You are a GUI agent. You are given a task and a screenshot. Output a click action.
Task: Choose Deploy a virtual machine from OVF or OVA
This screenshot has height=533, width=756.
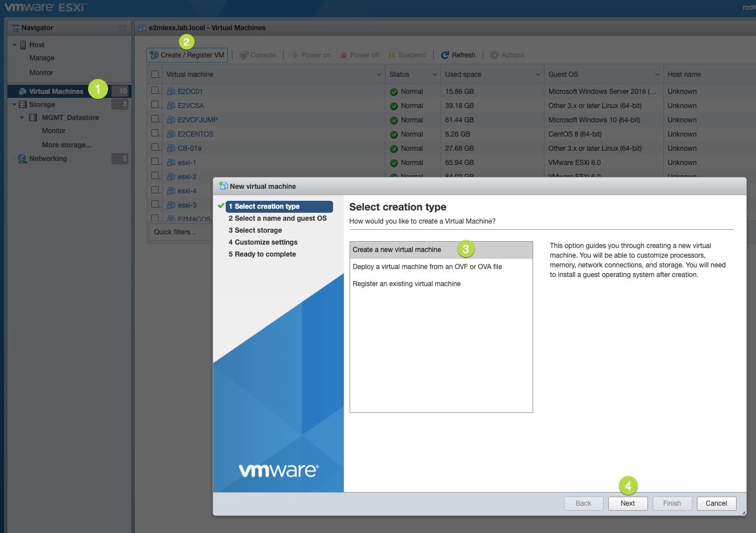[x=441, y=267]
